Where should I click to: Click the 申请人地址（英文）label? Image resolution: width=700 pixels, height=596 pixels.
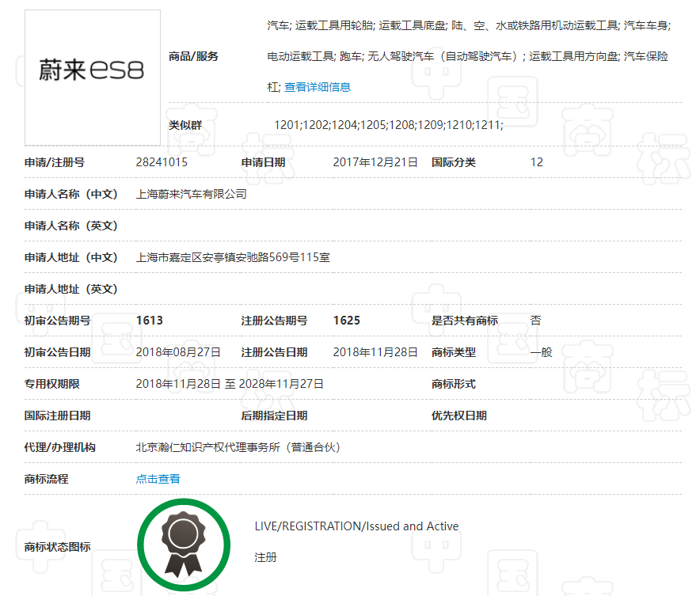(x=71, y=289)
